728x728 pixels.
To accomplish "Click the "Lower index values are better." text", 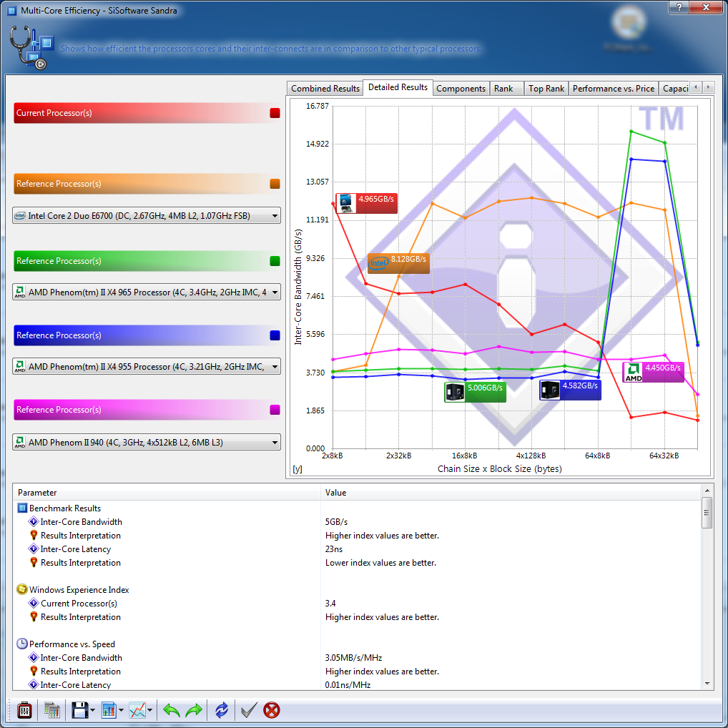I will coord(380,563).
